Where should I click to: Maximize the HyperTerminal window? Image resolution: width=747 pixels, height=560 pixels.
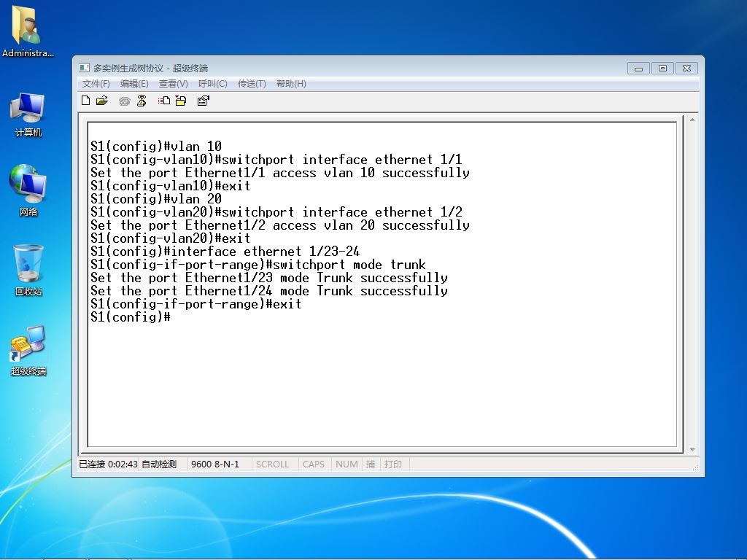tap(662, 69)
